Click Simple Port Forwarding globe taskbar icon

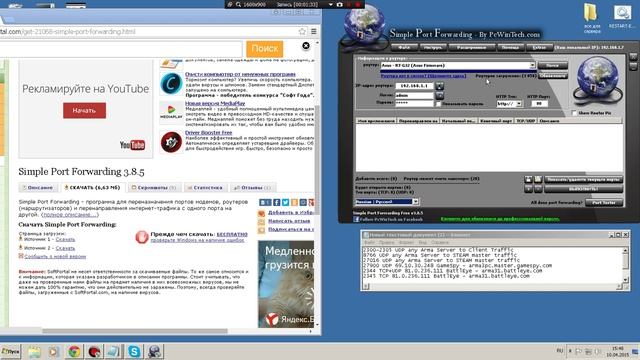pos(154,351)
